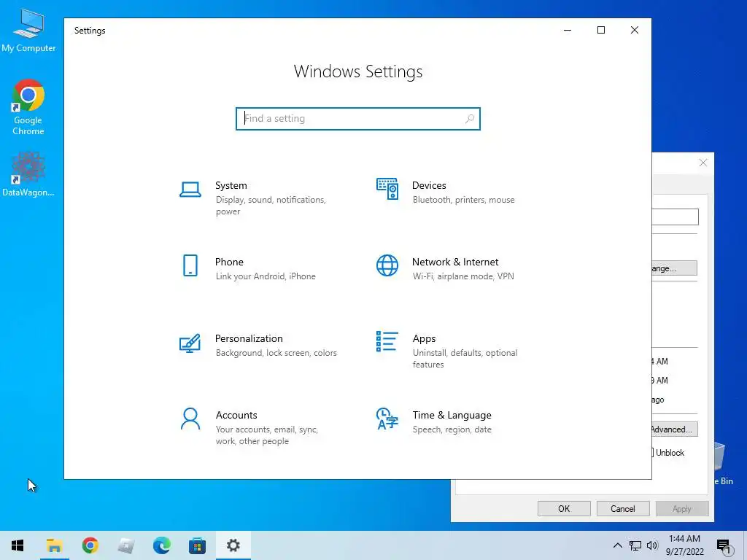Click the search magnifier in Find a setting
Screen dimensions: 747x560
pos(469,119)
